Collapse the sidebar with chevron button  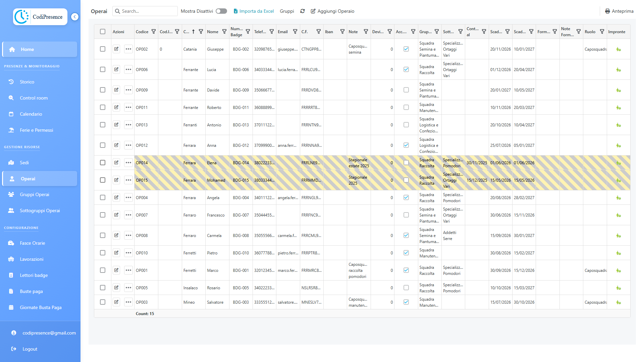[75, 17]
